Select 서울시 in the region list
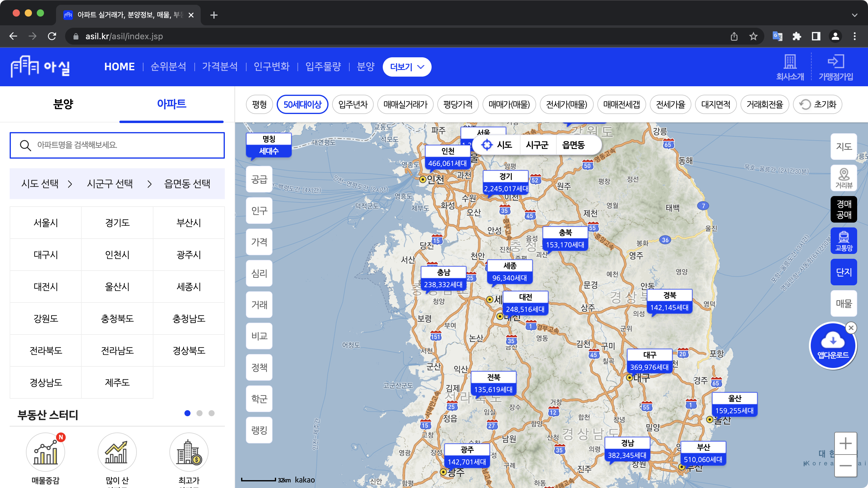 [46, 223]
